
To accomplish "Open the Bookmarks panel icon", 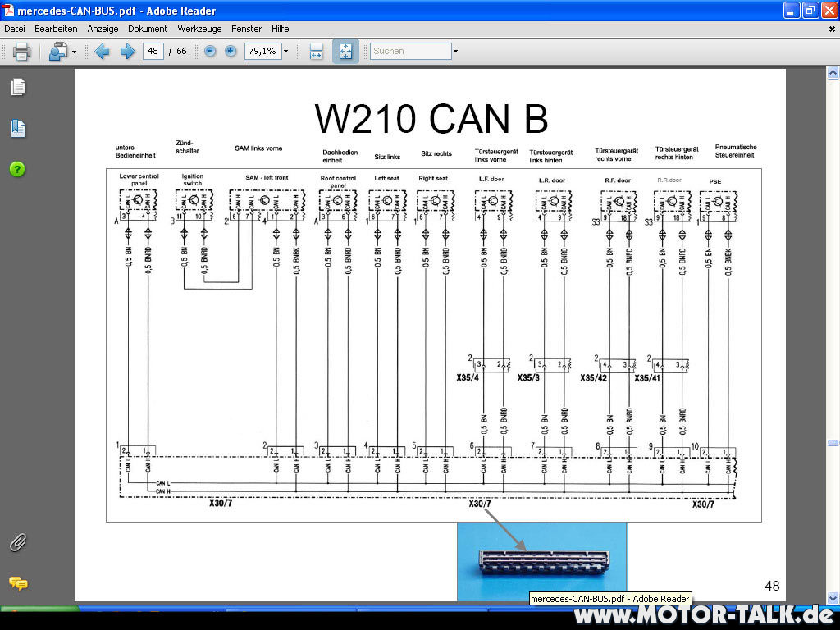I will pos(18,128).
